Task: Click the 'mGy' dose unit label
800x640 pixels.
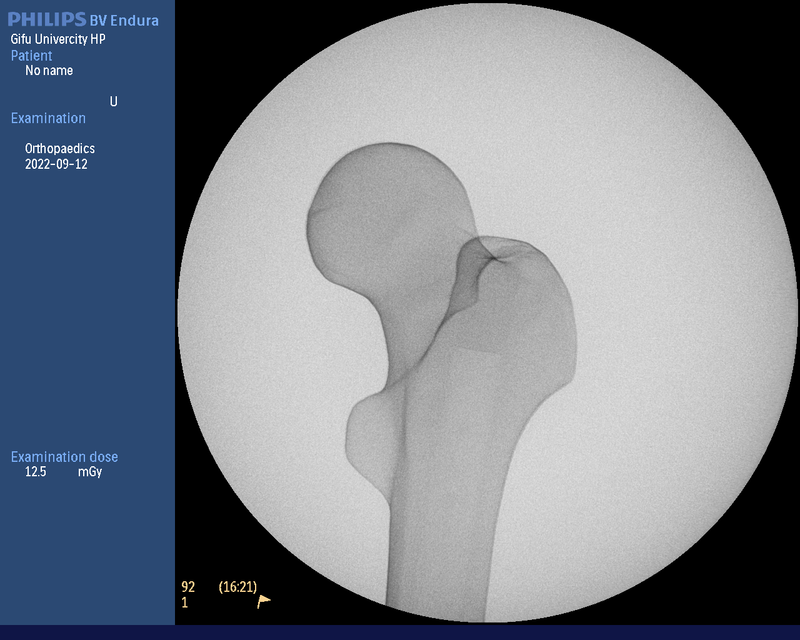Action: point(90,472)
